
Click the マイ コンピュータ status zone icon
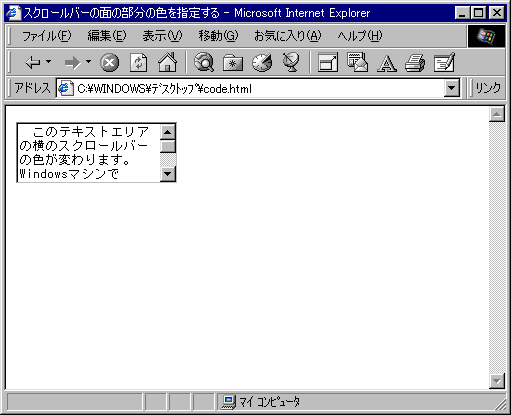tap(229, 402)
